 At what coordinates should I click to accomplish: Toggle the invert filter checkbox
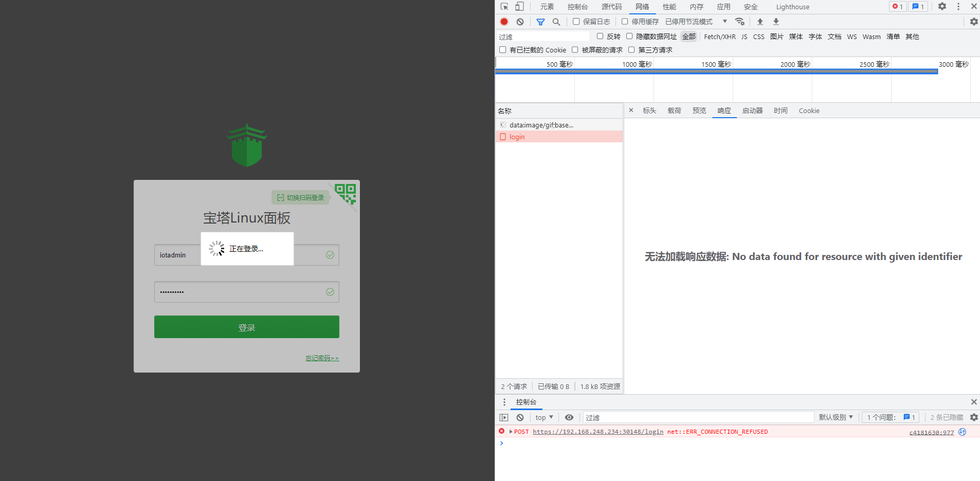click(600, 36)
